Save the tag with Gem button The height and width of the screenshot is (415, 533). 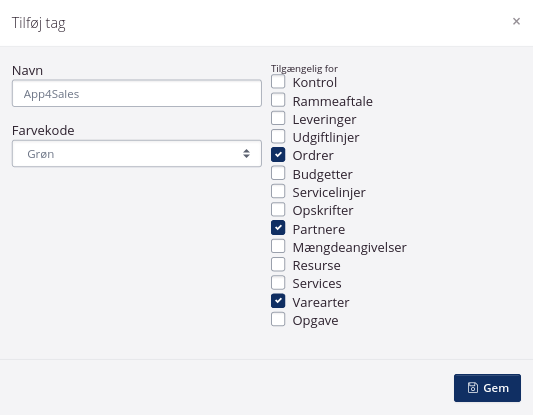click(x=487, y=388)
